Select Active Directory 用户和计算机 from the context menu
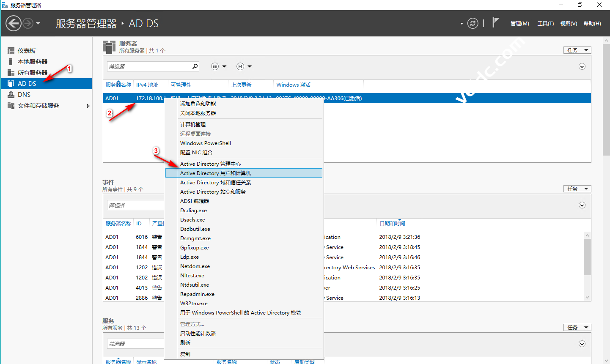The height and width of the screenshot is (364, 610). (215, 173)
